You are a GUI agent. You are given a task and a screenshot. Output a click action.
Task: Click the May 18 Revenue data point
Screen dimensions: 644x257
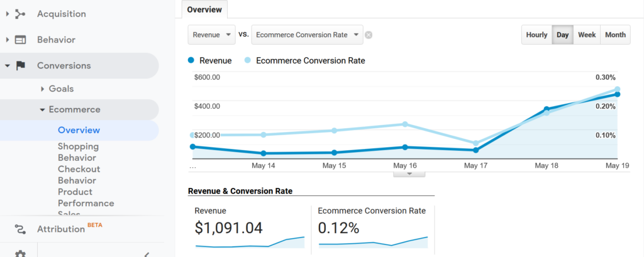click(547, 109)
